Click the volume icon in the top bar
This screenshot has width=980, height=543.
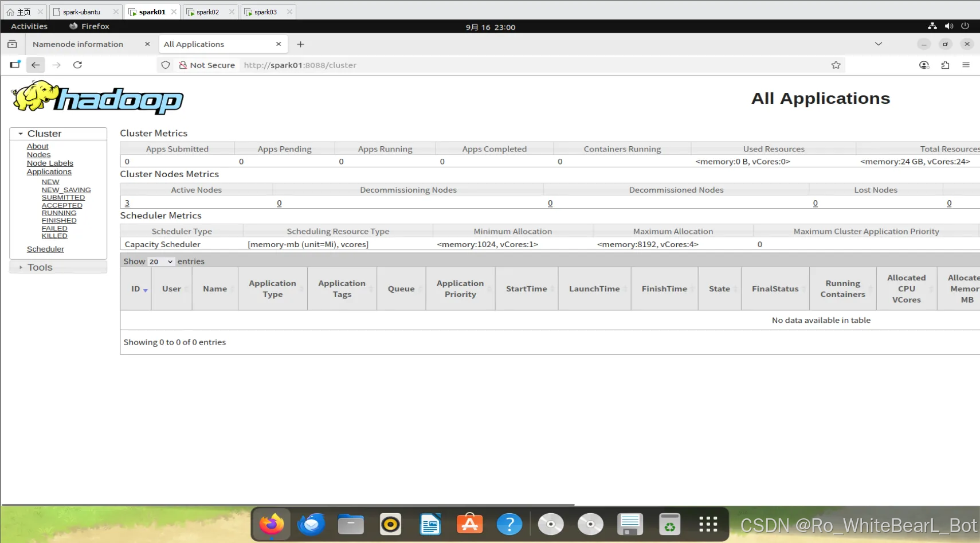[949, 26]
